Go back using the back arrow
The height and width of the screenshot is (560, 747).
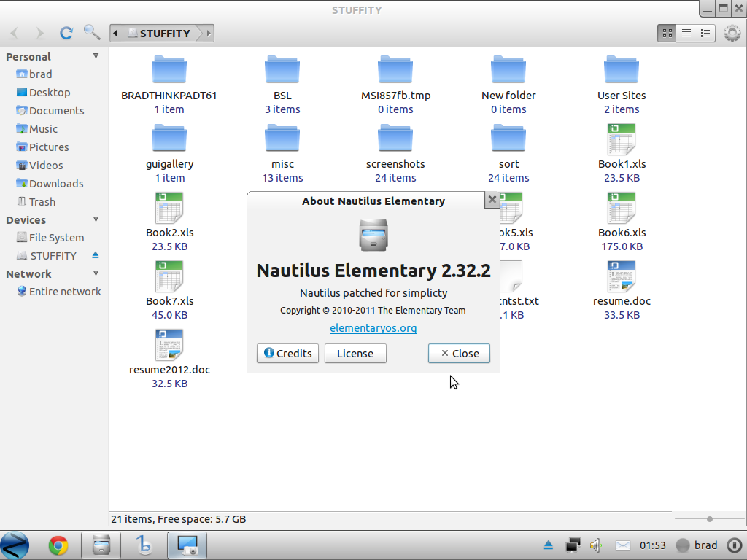point(15,33)
